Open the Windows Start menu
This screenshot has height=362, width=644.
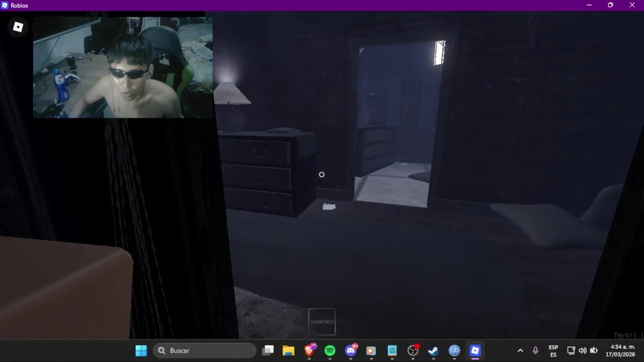pyautogui.click(x=141, y=350)
